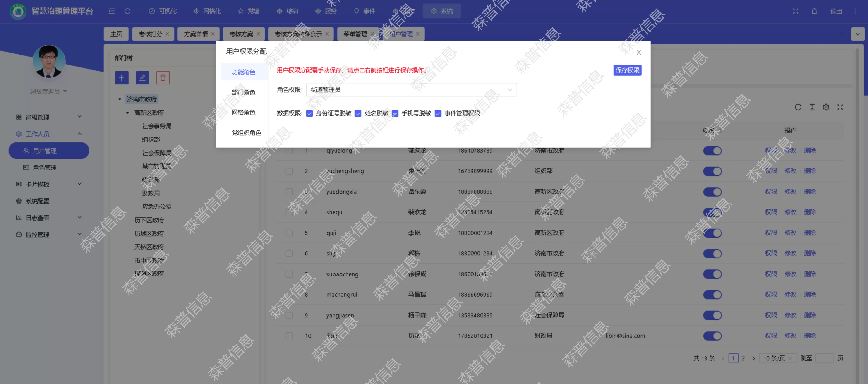Open table column settings gear icon
The height and width of the screenshot is (384, 868).
[826, 107]
